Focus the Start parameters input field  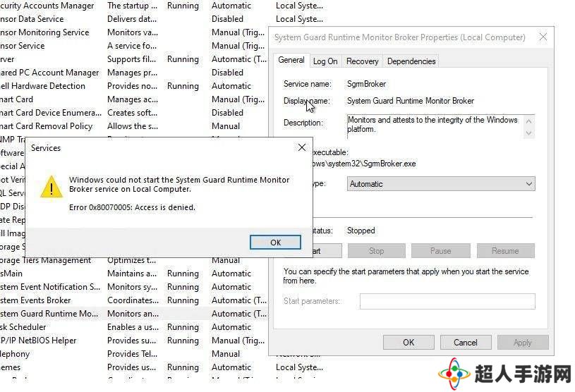click(x=447, y=301)
